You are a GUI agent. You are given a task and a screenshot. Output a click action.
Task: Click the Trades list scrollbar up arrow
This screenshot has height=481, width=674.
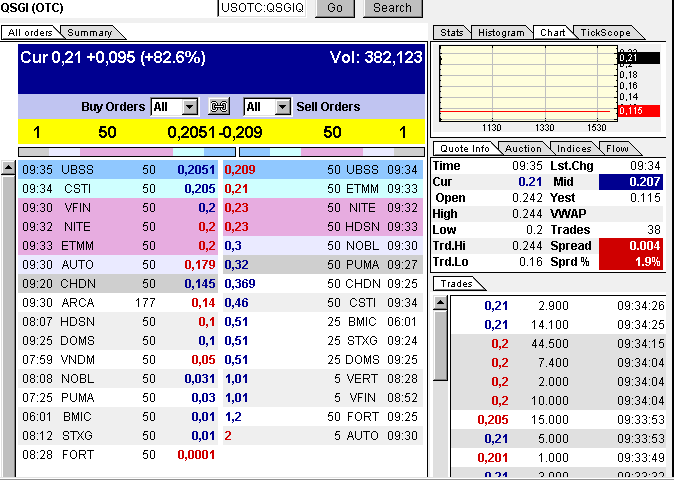(x=440, y=304)
